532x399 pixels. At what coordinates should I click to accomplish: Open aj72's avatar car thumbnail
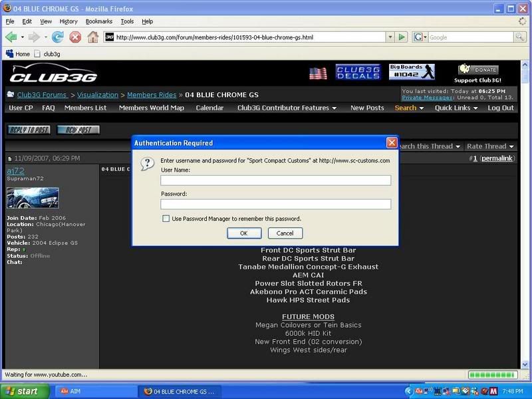33,198
